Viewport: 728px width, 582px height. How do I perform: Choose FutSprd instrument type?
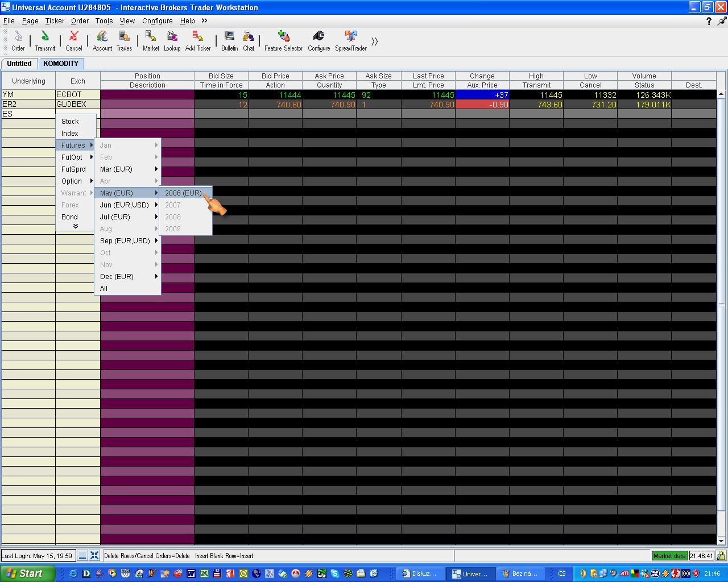point(76,169)
